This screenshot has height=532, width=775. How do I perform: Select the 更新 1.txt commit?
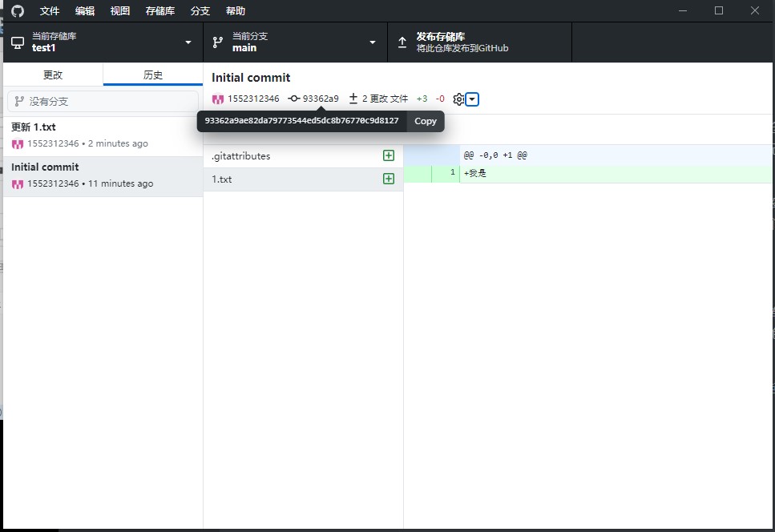pos(103,135)
